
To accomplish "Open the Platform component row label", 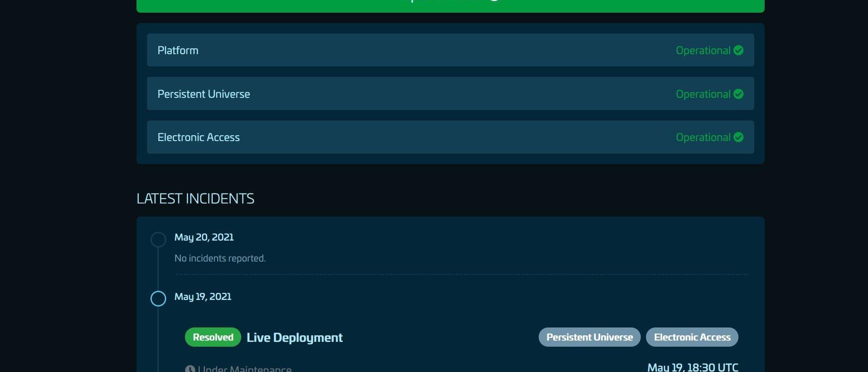I will [178, 50].
